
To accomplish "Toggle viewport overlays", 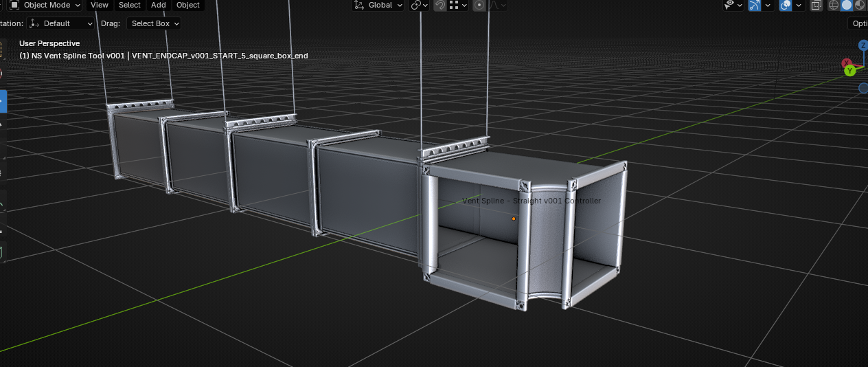I will coord(786,5).
